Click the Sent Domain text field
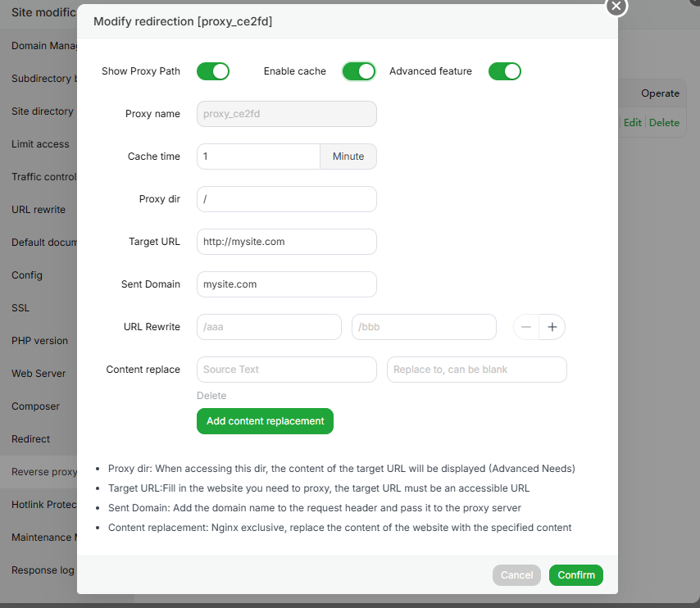 287,284
